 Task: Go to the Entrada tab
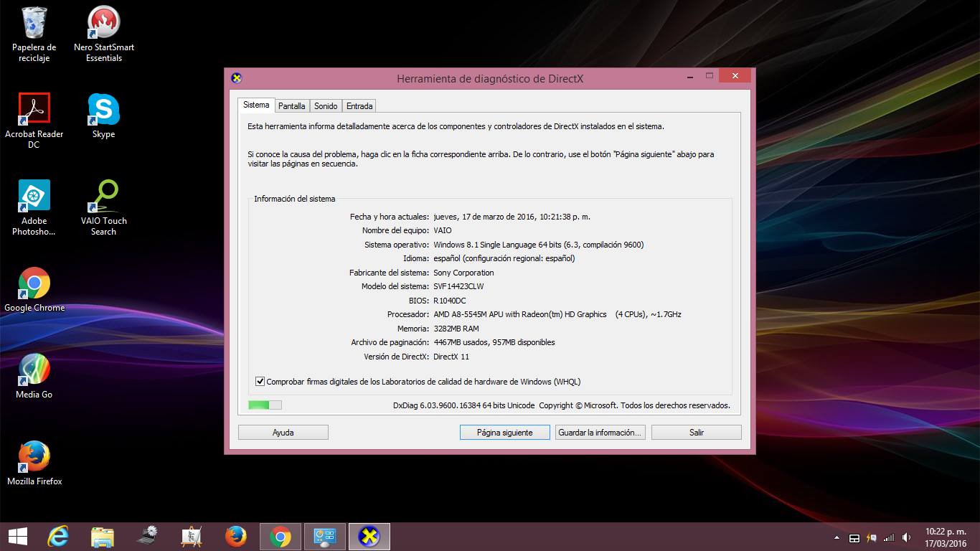(359, 106)
